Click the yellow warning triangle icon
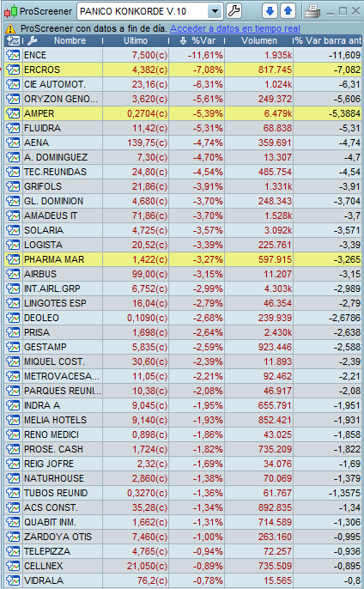The width and height of the screenshot is (364, 589). [x=10, y=28]
